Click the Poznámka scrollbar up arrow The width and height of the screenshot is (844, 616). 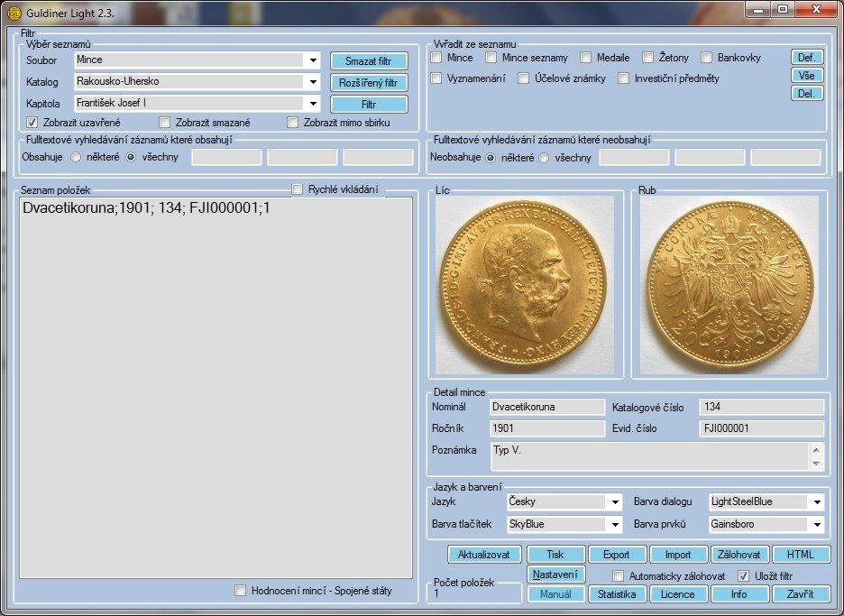pyautogui.click(x=817, y=450)
